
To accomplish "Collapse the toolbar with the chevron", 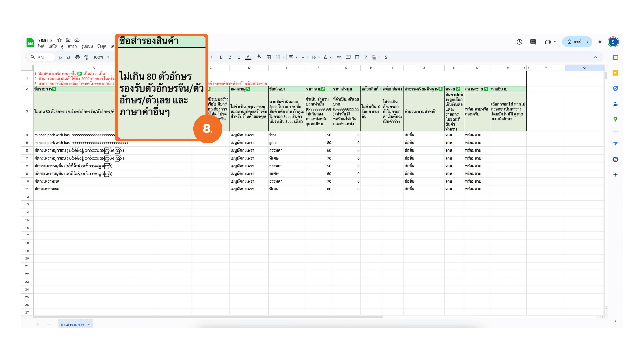I will 596,57.
